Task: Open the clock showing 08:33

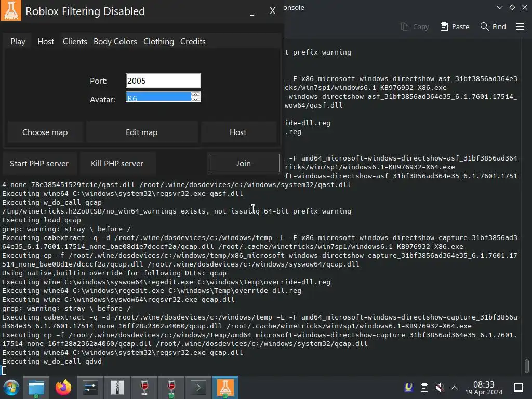Action: (484, 388)
